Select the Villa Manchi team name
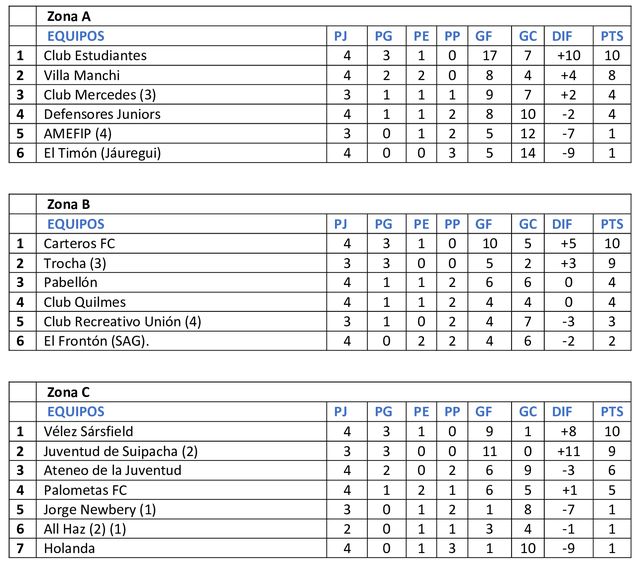640x562 pixels. tap(82, 75)
